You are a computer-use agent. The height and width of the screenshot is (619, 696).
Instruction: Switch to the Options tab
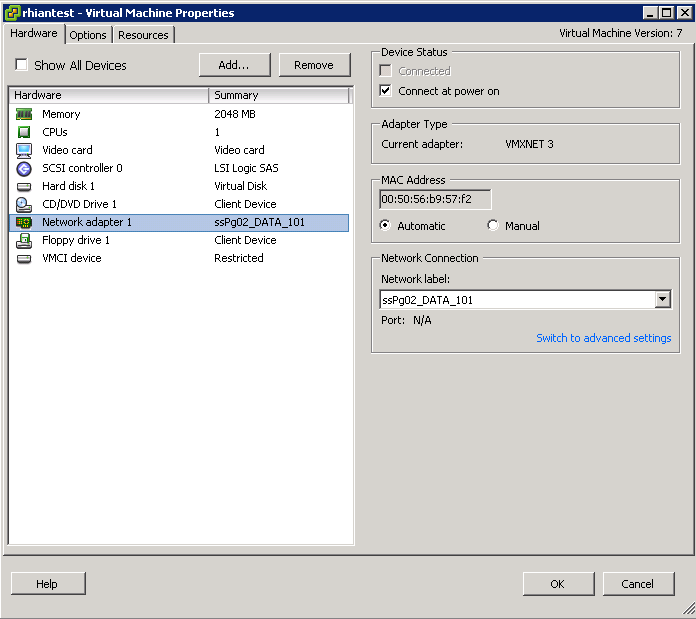coord(88,35)
